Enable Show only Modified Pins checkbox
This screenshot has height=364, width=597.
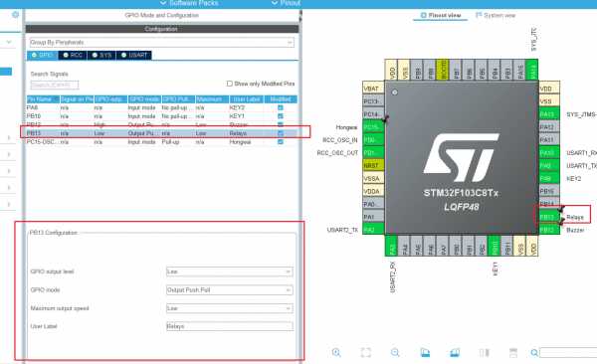coord(229,84)
